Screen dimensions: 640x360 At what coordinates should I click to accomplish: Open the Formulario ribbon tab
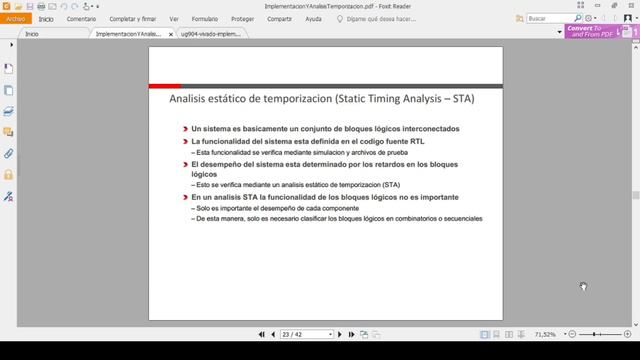[205, 19]
